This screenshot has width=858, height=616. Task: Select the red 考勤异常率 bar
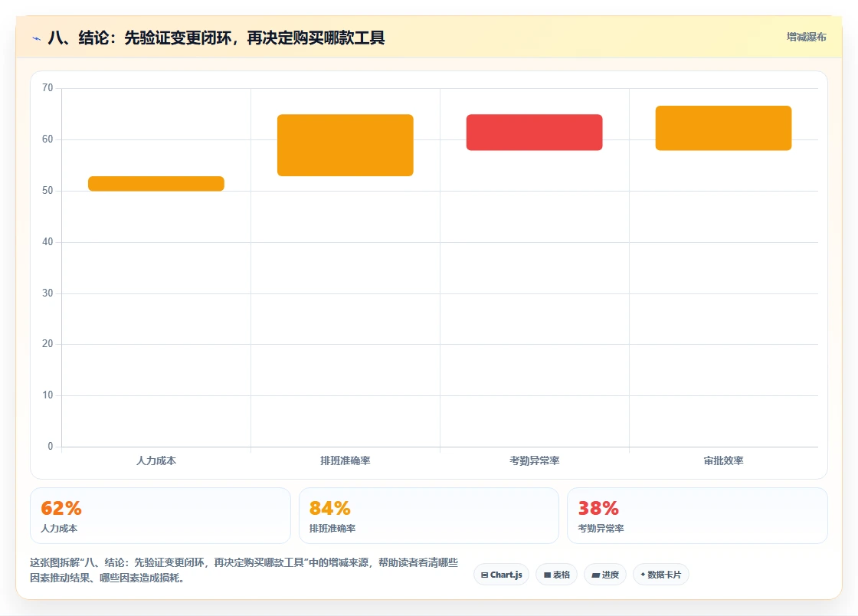click(534, 133)
